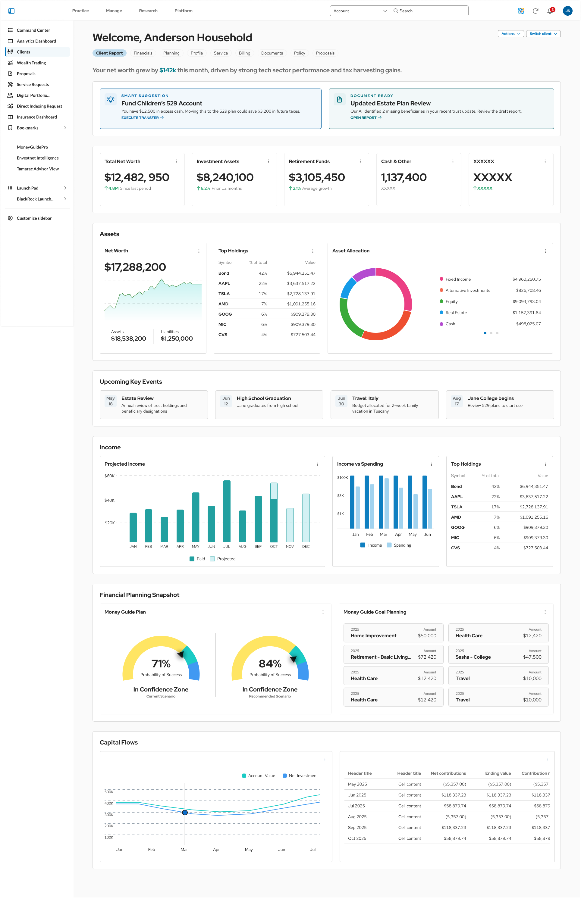Open Income vs Spending options menu
This screenshot has height=924, width=581.
[432, 464]
